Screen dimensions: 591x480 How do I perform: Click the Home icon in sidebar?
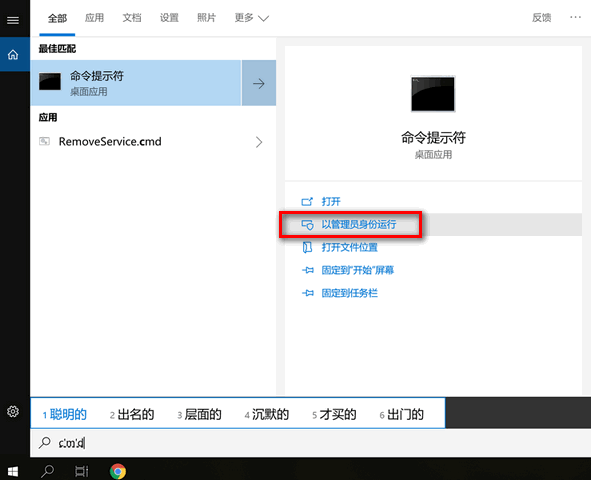pyautogui.click(x=13, y=55)
